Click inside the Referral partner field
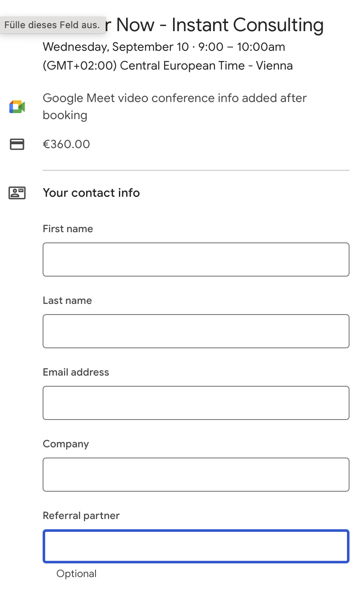The height and width of the screenshot is (589, 364). [x=196, y=546]
